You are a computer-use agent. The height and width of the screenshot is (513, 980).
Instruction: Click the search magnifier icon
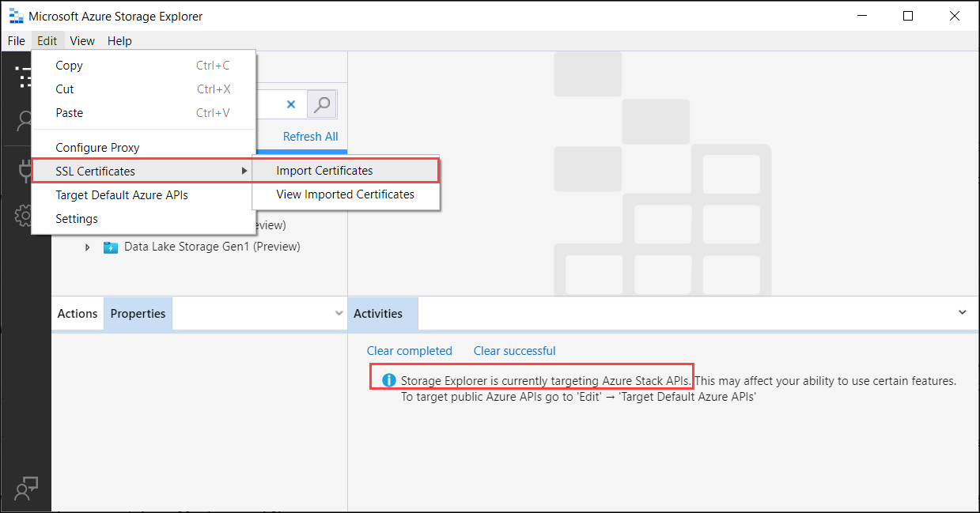tap(322, 104)
